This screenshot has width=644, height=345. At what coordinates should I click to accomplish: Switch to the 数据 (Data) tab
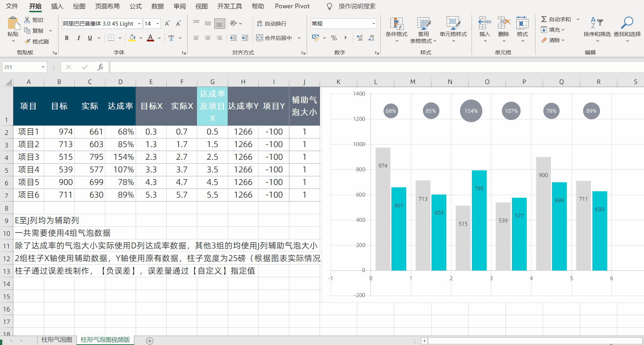pos(158,6)
